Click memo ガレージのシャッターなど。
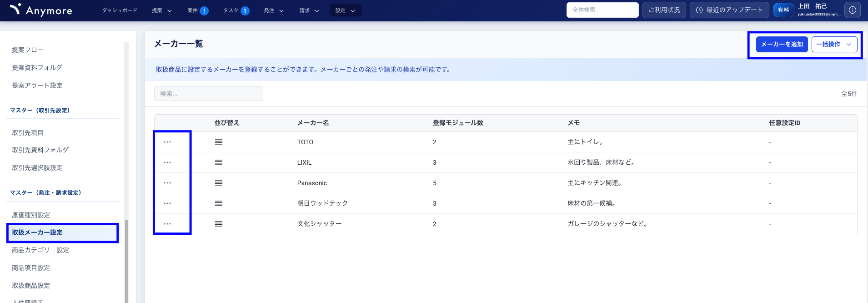 pyautogui.click(x=608, y=224)
